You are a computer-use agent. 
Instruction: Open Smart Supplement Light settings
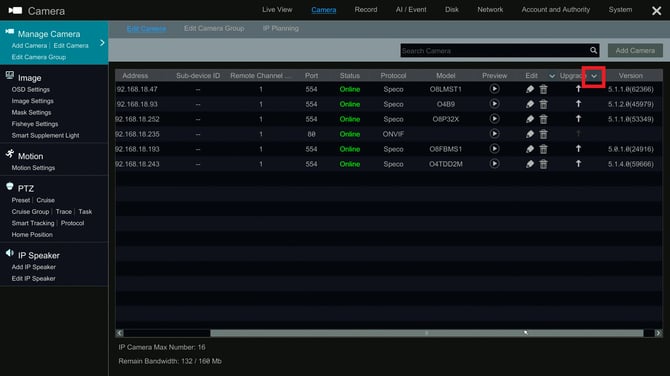click(45, 136)
